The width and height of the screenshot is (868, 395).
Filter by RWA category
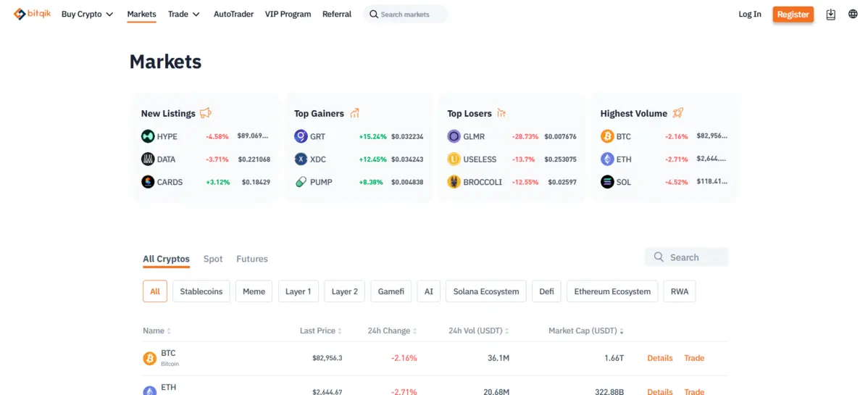pyautogui.click(x=680, y=291)
